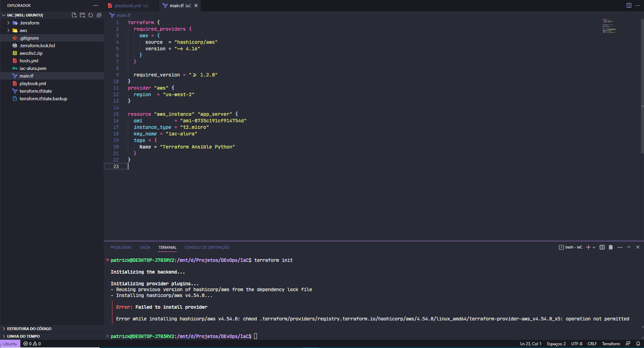
Task: Fold the resource block at line 15
Action: (x=124, y=114)
